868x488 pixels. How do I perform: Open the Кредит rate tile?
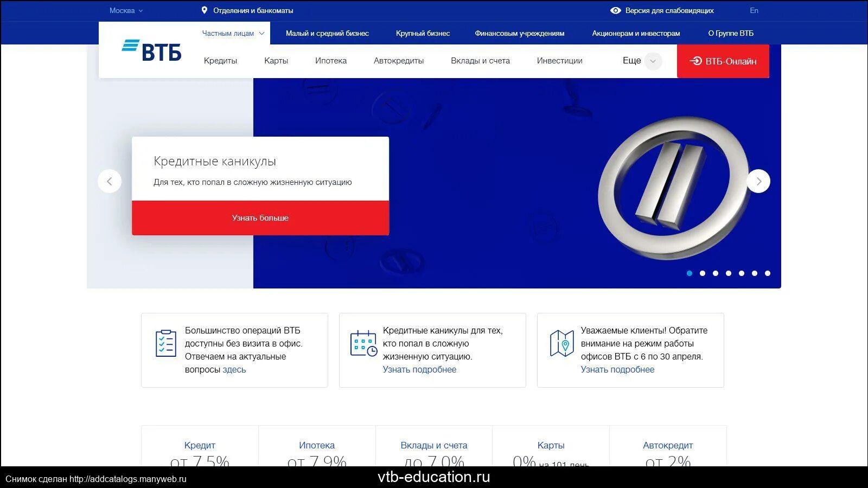(200, 446)
